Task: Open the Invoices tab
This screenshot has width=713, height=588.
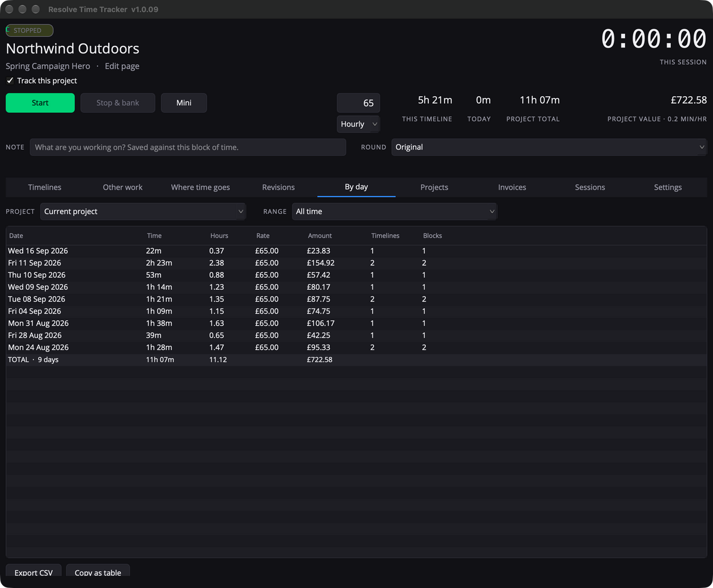Action: [x=512, y=187]
